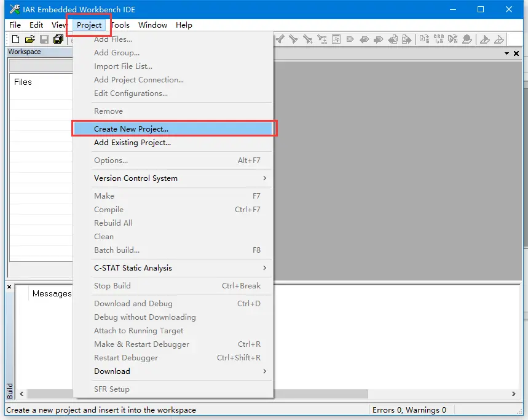Open the Tools menu

[x=120, y=25]
